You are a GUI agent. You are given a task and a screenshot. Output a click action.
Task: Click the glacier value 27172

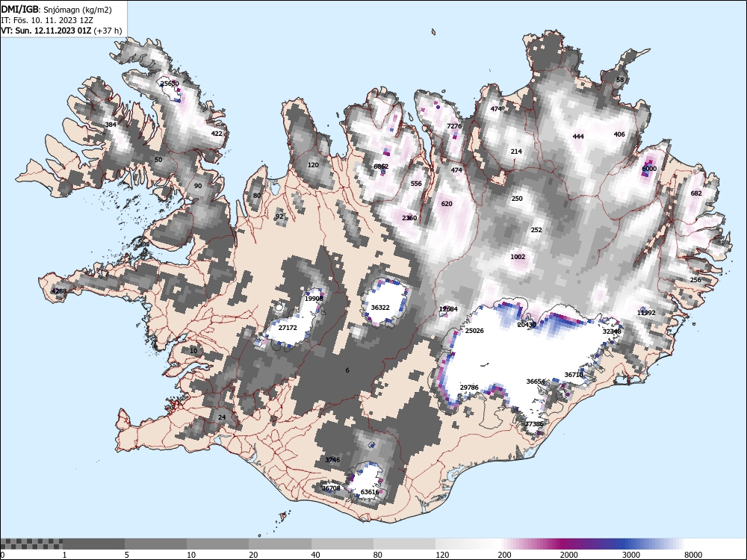pos(288,328)
